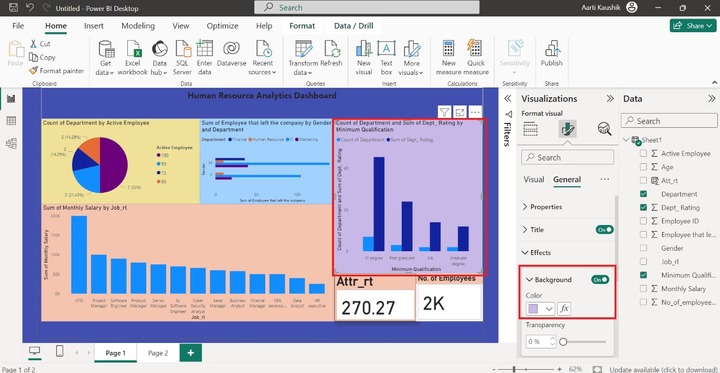Collapse the Data pane
Viewport: 720px width, 373px height.
click(712, 99)
